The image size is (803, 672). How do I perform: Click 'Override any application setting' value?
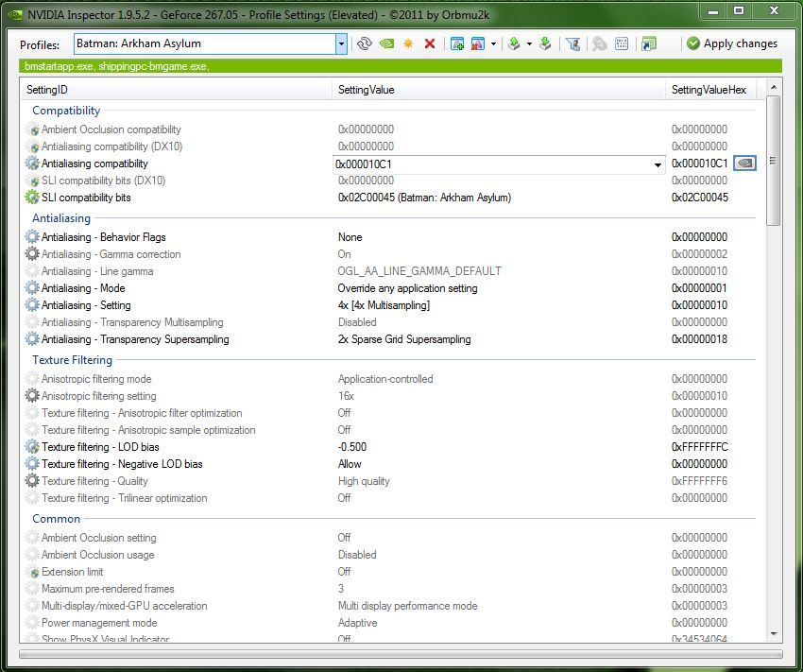pyautogui.click(x=408, y=288)
